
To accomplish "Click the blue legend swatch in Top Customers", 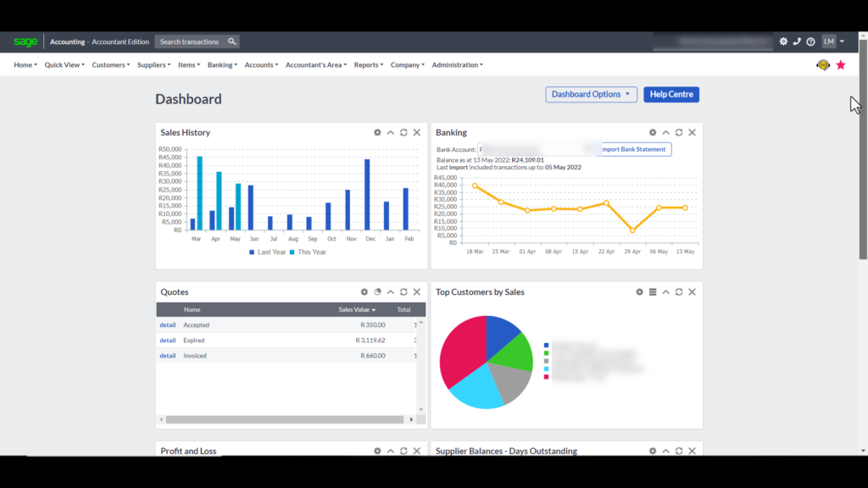I will click(547, 346).
